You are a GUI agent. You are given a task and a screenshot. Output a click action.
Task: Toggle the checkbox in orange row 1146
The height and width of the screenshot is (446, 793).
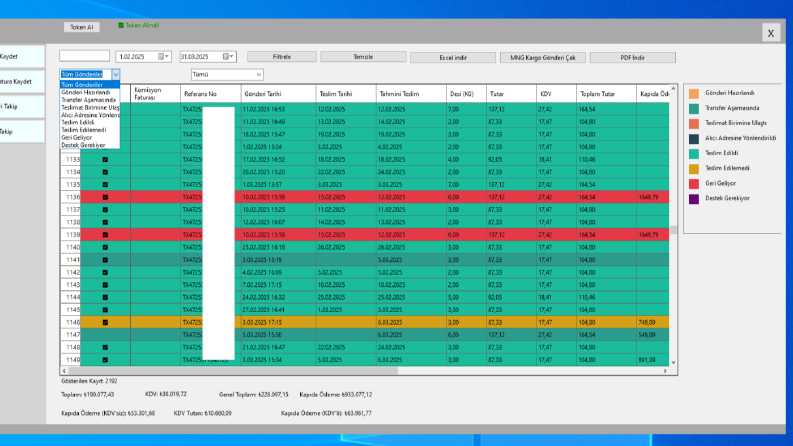click(105, 322)
